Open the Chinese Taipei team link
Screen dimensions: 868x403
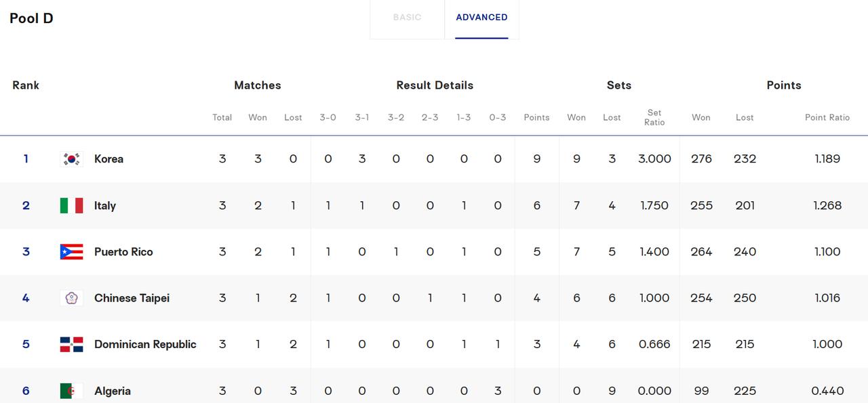[x=132, y=298]
